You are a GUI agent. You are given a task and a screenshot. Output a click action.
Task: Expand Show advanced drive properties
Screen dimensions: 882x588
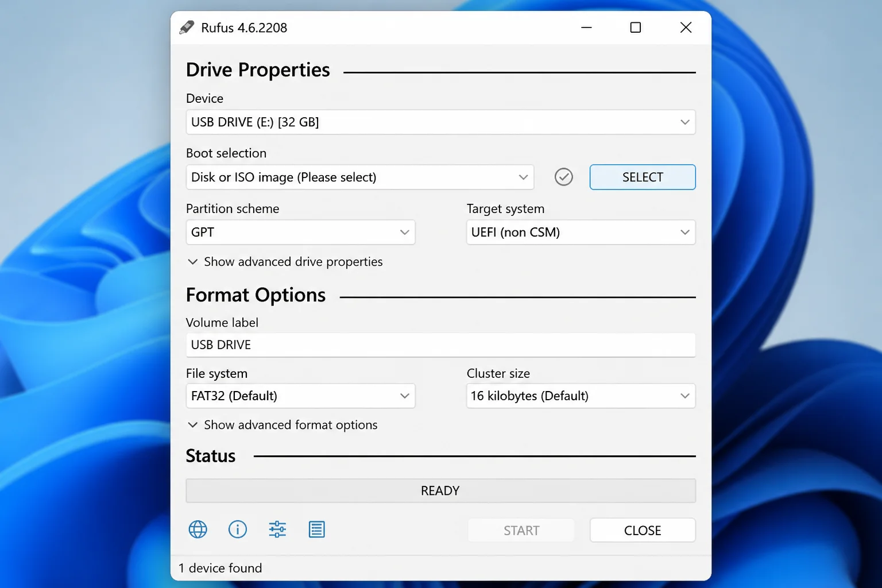pyautogui.click(x=285, y=262)
